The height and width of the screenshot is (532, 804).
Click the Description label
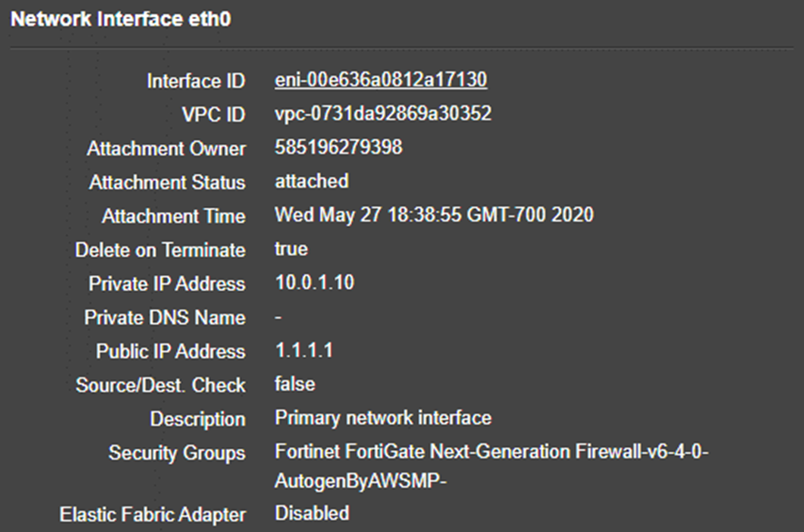coord(198,418)
